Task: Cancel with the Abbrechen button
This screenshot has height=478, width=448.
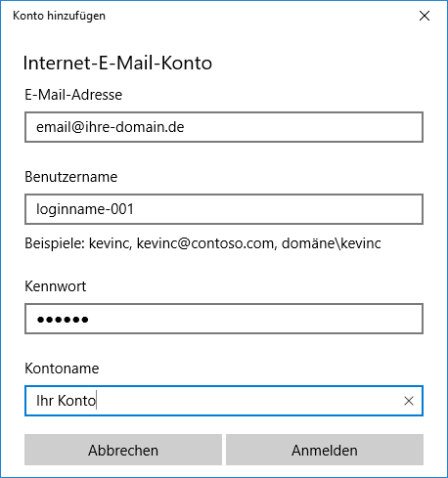Action: pyautogui.click(x=123, y=450)
